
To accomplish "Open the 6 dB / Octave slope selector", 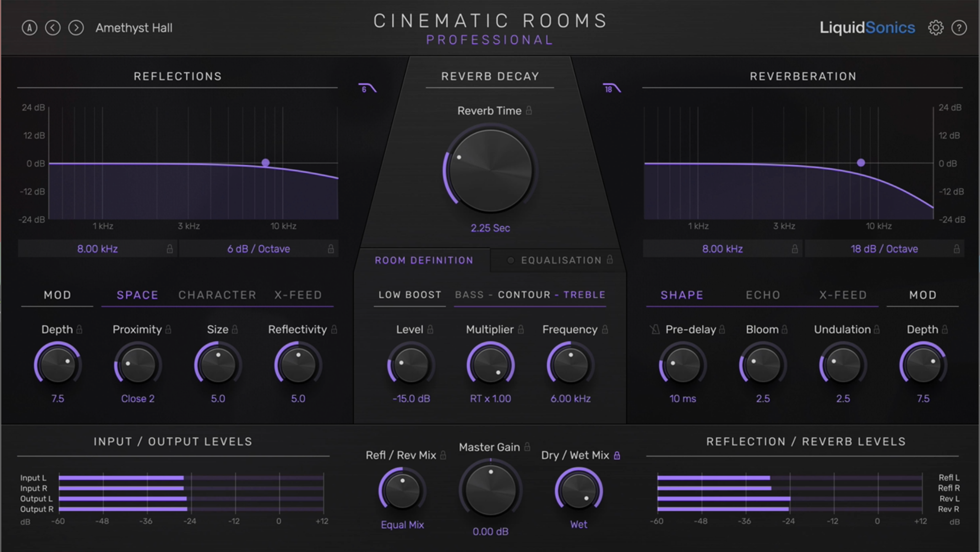I will (259, 249).
